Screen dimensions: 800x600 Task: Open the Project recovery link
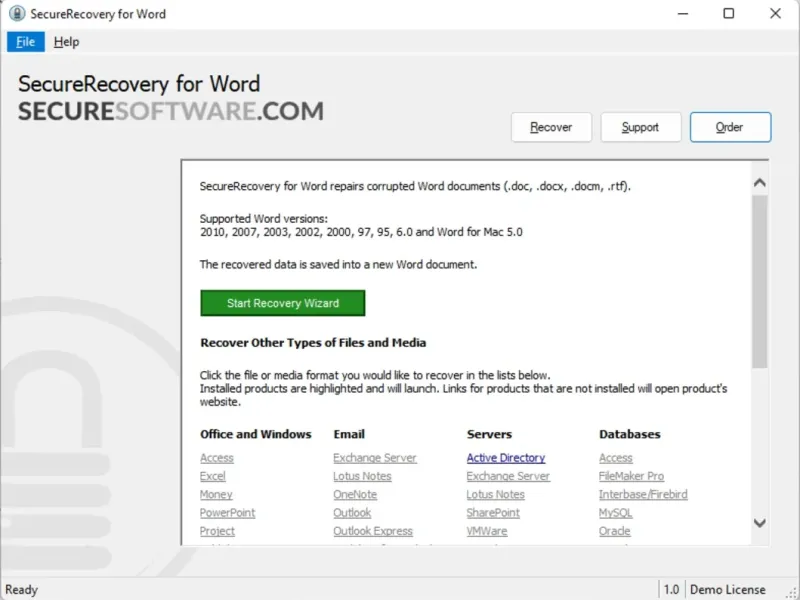pos(217,532)
